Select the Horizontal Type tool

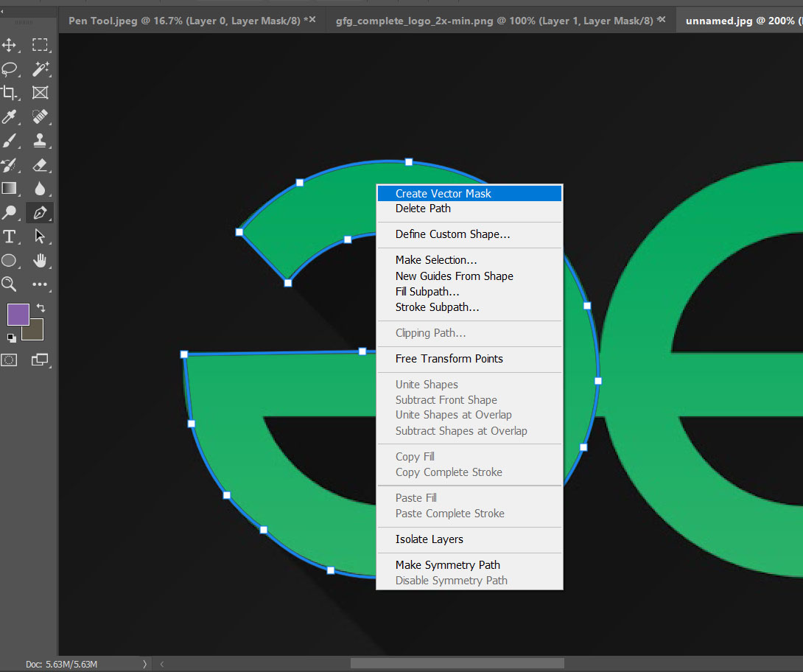(10, 237)
